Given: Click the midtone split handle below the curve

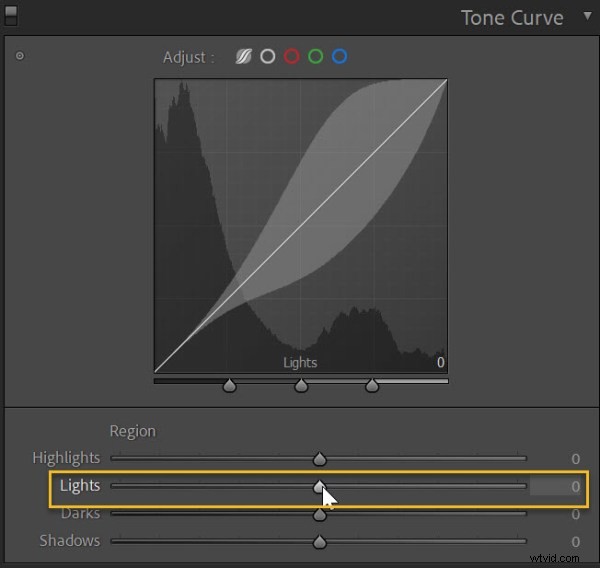Looking at the screenshot, I should tap(301, 385).
